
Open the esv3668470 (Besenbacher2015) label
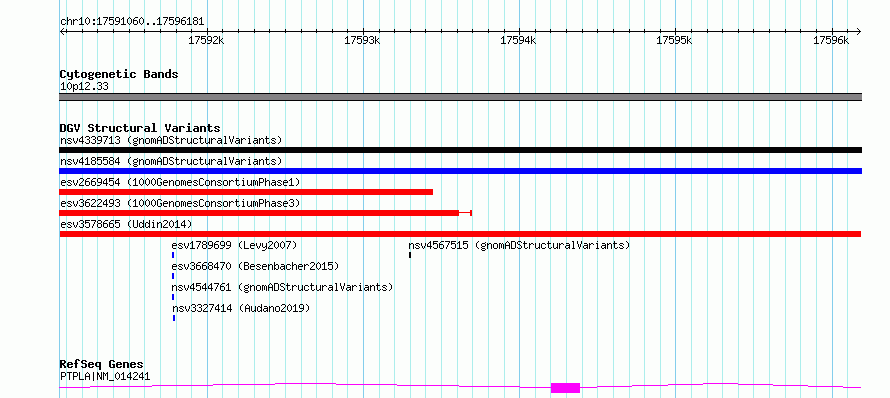[x=255, y=266]
